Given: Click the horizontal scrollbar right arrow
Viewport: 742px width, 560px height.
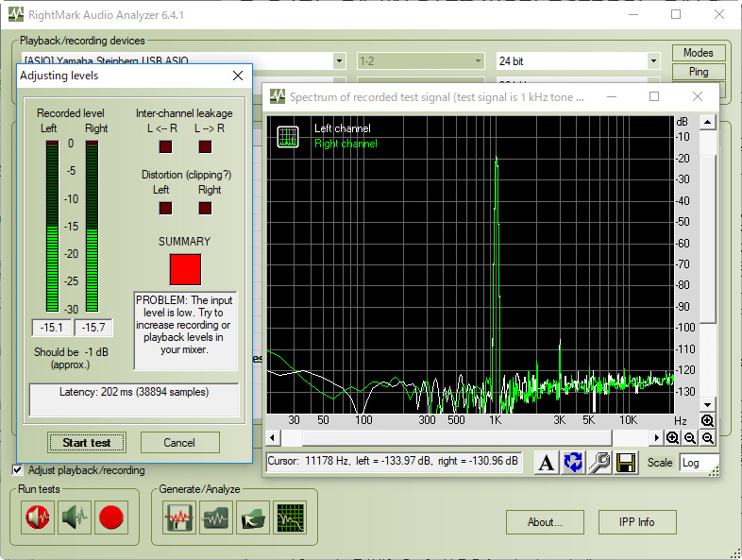Looking at the screenshot, I should tap(656, 437).
